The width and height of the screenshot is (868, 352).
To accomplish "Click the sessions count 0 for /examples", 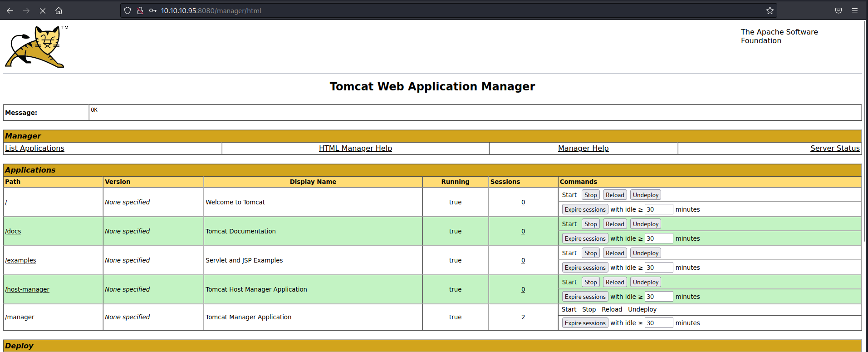I will click(523, 260).
